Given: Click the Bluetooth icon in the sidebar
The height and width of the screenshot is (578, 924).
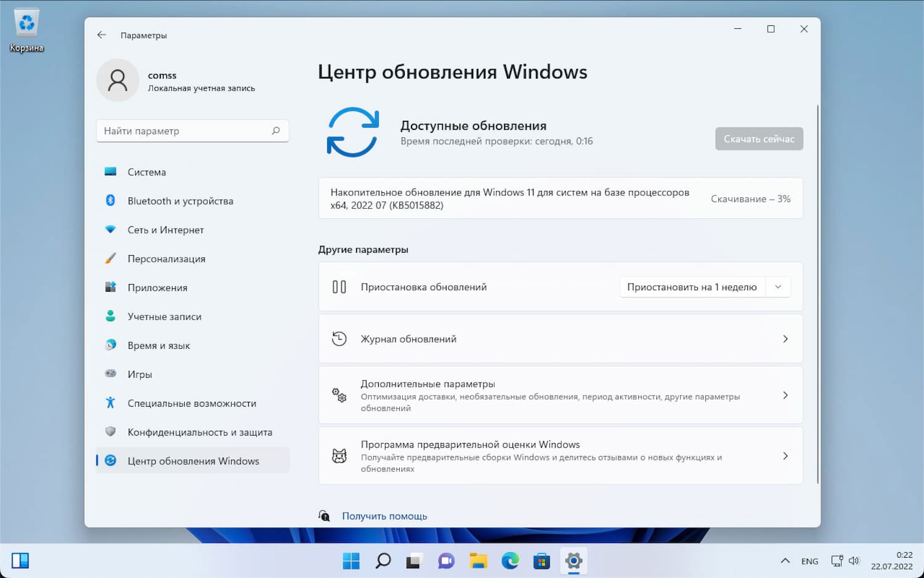Looking at the screenshot, I should [110, 200].
